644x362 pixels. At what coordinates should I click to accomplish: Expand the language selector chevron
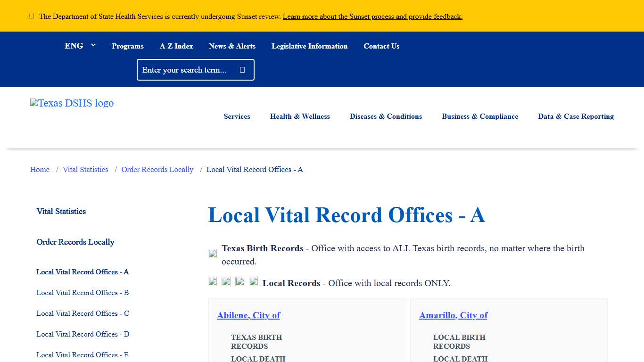(x=93, y=45)
